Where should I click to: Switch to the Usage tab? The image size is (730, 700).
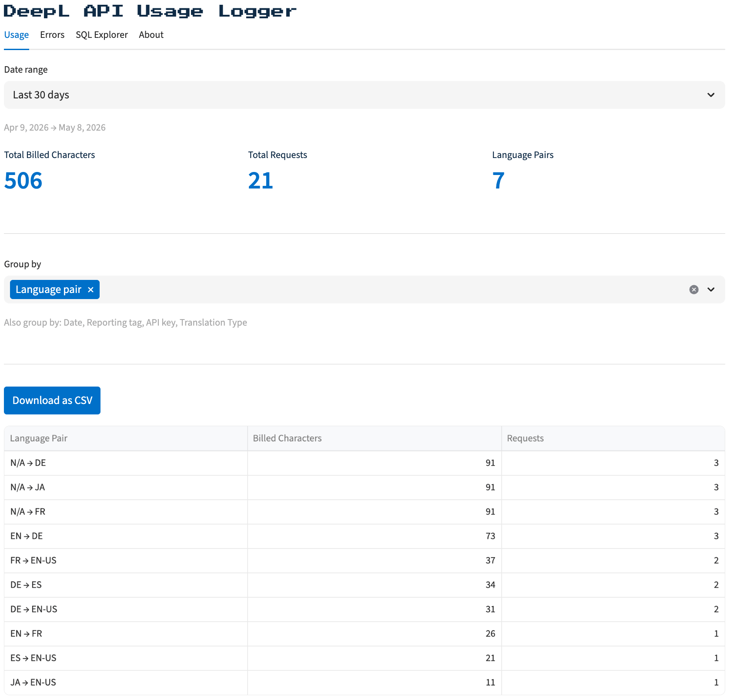[x=17, y=35]
